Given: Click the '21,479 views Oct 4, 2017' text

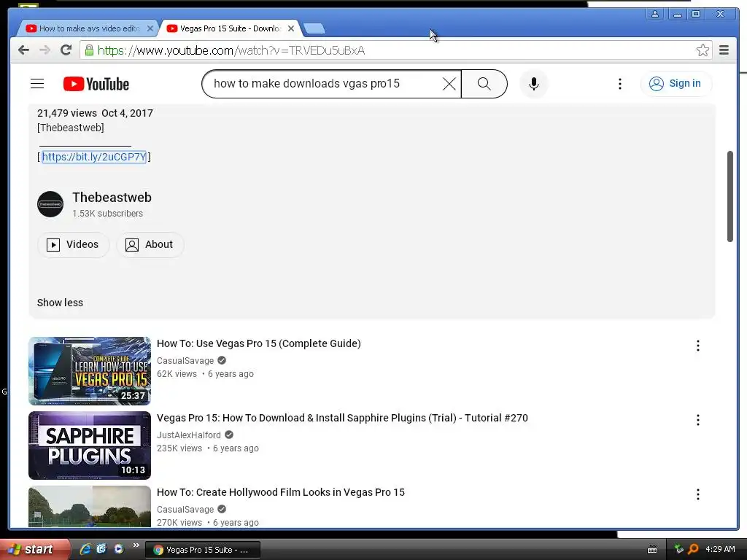Looking at the screenshot, I should click(95, 113).
